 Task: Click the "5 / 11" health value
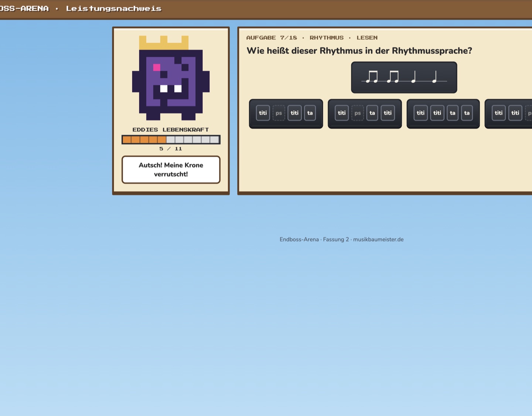coord(171,149)
